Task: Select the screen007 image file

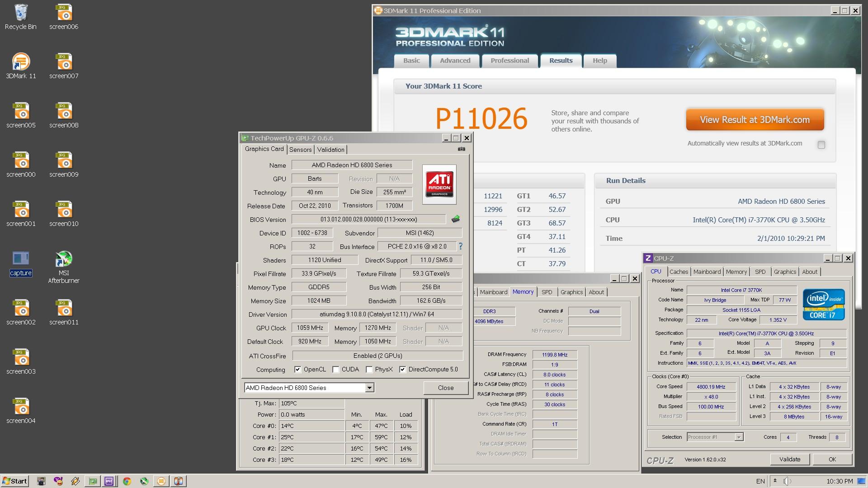Action: pos(64,66)
